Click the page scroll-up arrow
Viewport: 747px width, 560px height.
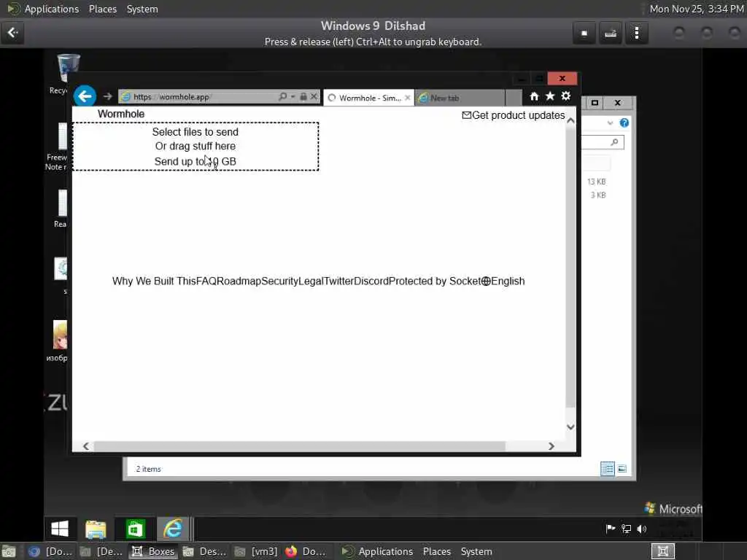[x=570, y=121]
